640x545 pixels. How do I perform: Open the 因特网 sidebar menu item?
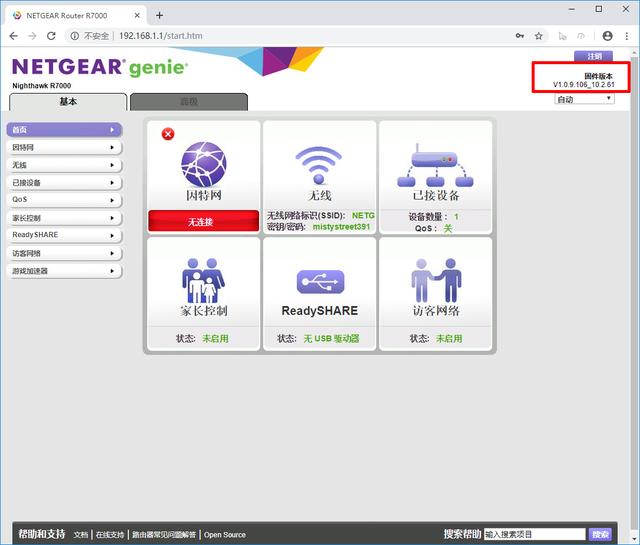(x=64, y=147)
